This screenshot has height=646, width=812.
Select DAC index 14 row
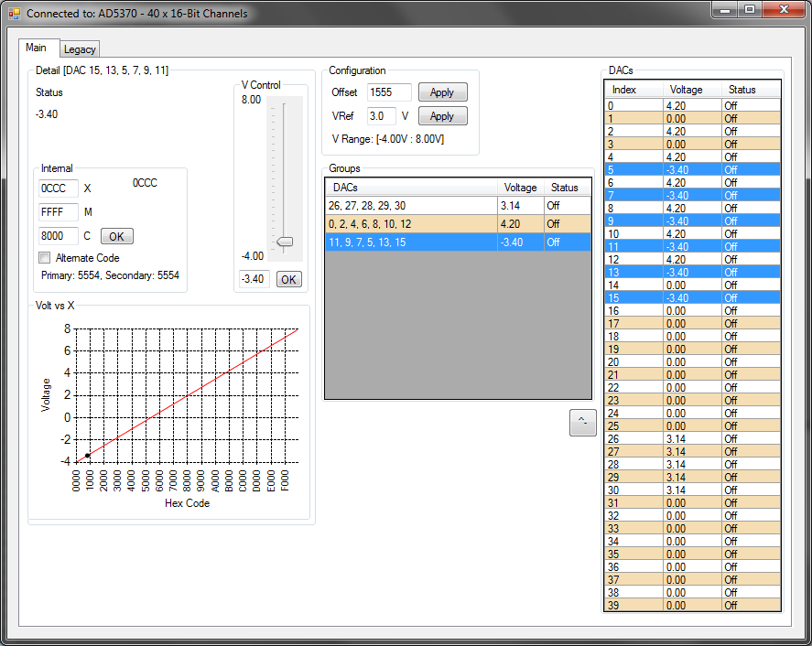tap(692, 285)
